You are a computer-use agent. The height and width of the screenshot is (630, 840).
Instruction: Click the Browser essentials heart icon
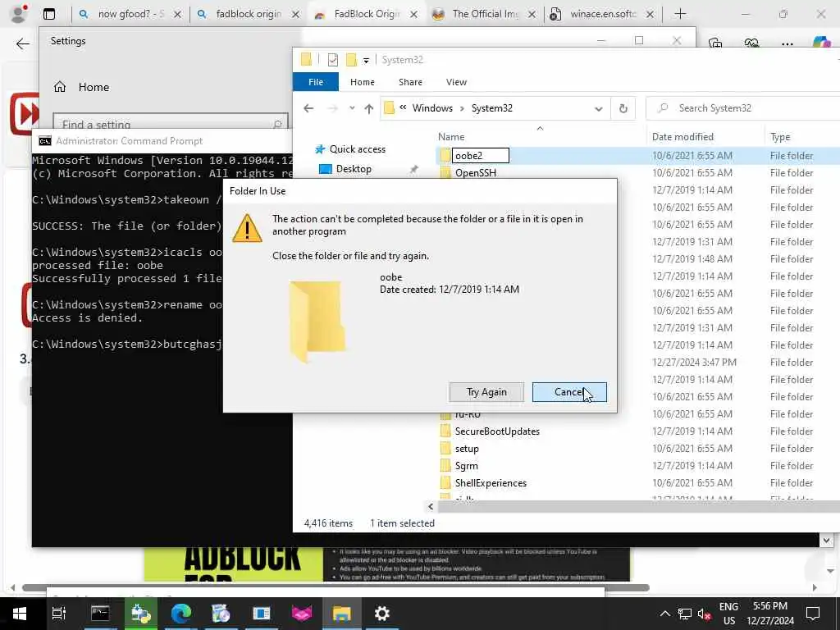pos(751,43)
